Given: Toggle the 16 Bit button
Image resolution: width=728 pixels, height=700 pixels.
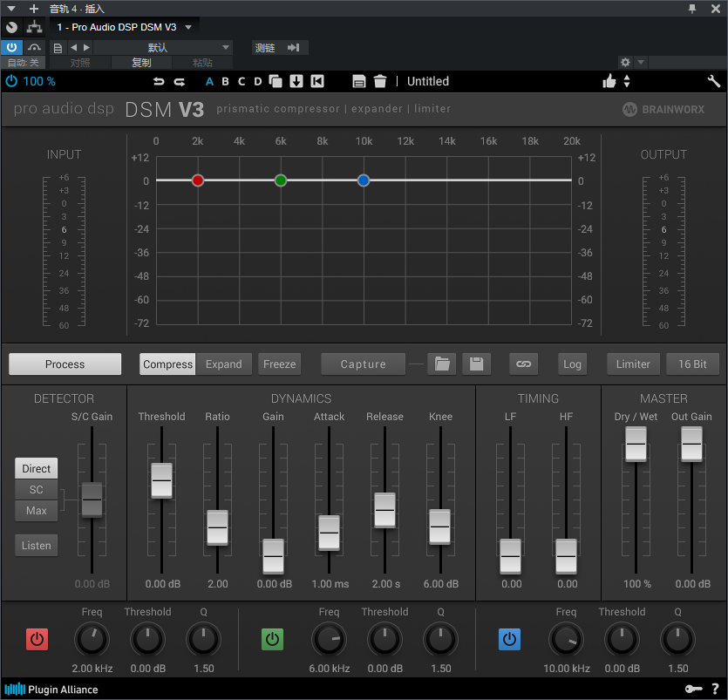Looking at the screenshot, I should [x=692, y=364].
